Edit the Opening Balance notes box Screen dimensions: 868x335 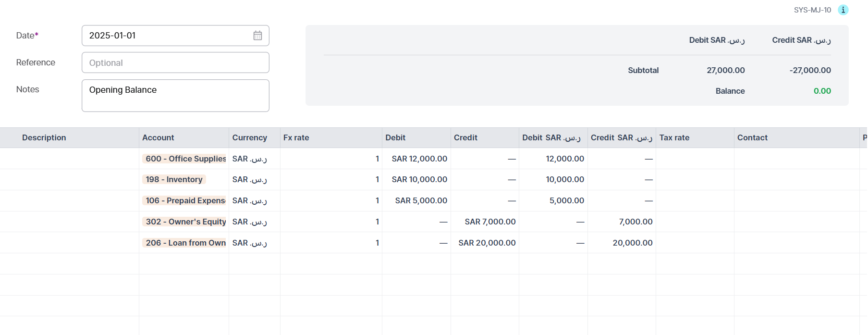point(175,96)
